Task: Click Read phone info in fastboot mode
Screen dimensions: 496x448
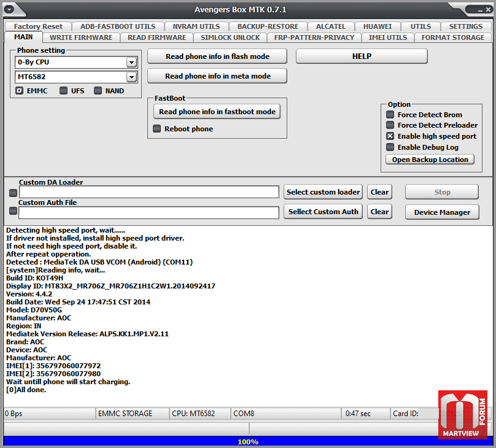Action: [217, 112]
